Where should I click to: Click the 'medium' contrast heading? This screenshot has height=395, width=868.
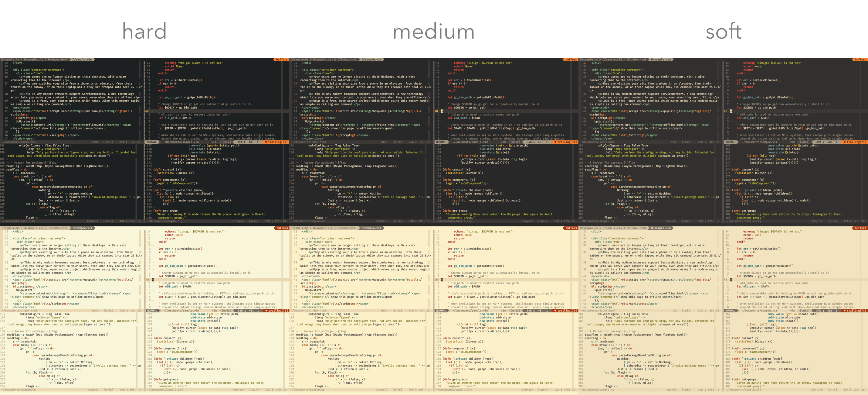(434, 31)
